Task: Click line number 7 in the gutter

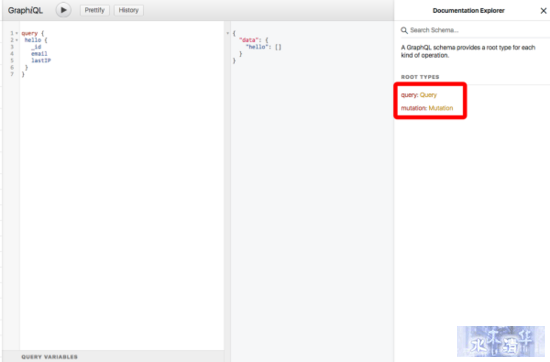Action: click(x=12, y=74)
